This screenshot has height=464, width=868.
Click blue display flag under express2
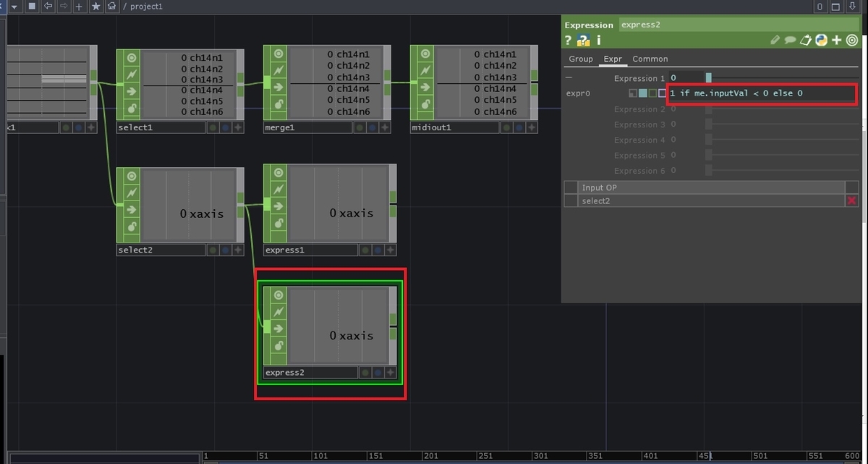(378, 373)
